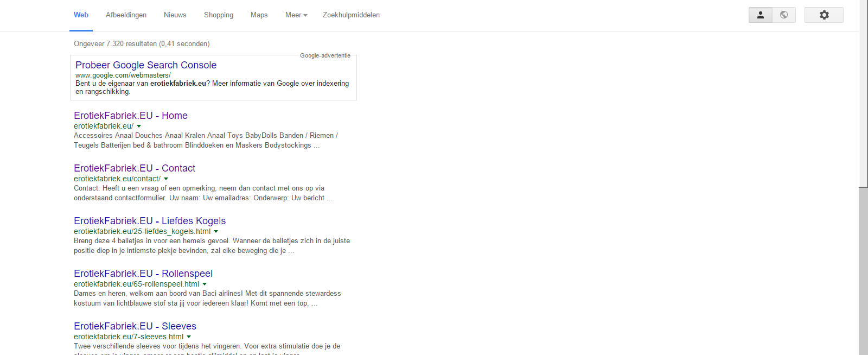Open ErotiekFabriek.EU - Rollenspeel result
The width and height of the screenshot is (868, 355).
(143, 274)
